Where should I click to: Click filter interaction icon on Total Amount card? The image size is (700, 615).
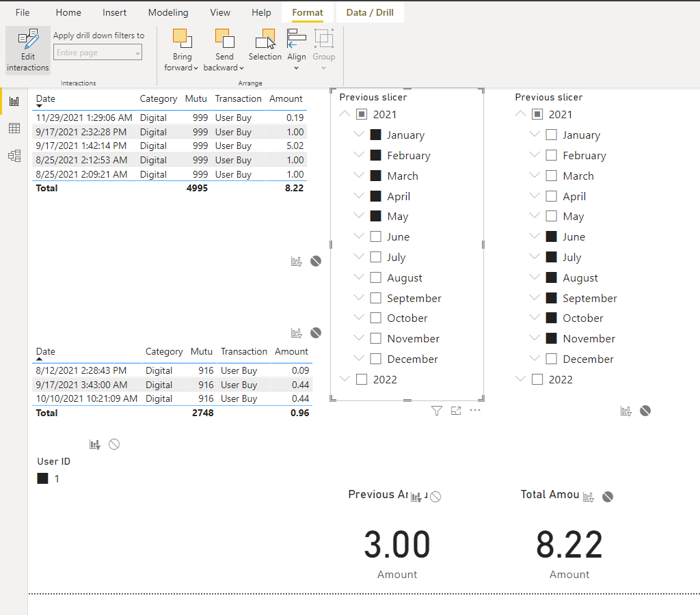point(589,497)
